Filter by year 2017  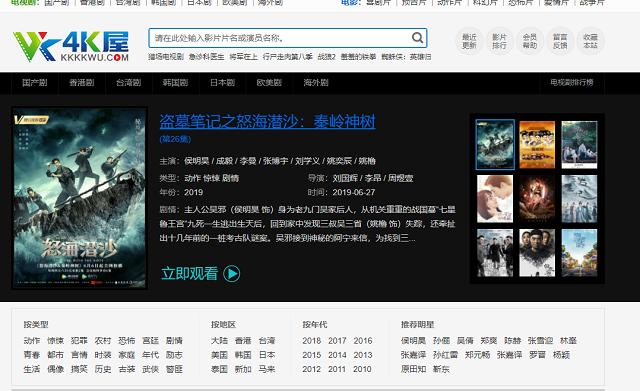(337, 341)
